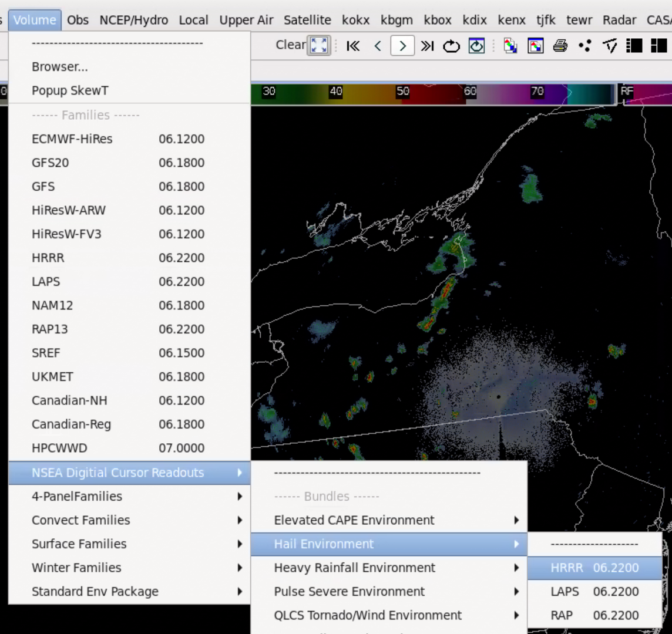Open the kdix radar menu
Image resolution: width=672 pixels, height=634 pixels.
tap(475, 20)
